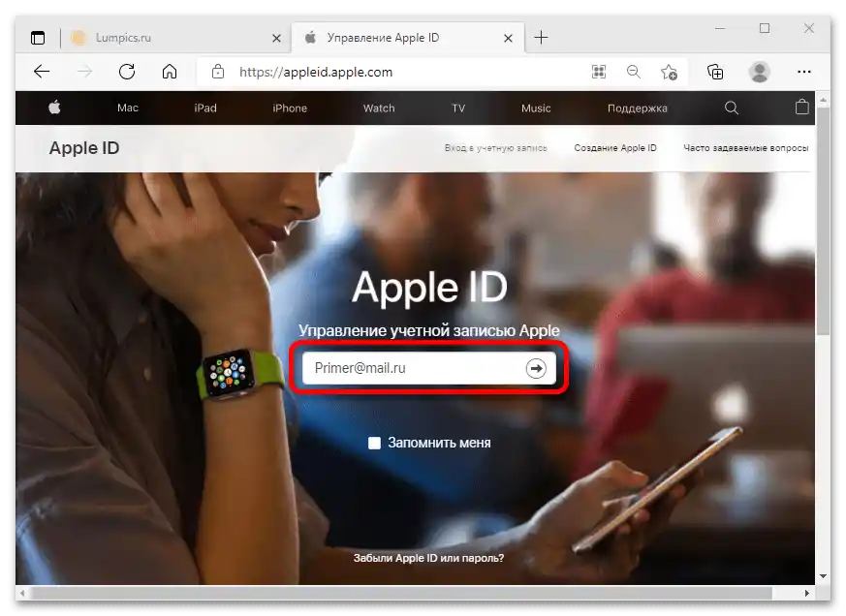The height and width of the screenshot is (616, 846).
Task: Minimize the browser window
Action: tap(720, 28)
